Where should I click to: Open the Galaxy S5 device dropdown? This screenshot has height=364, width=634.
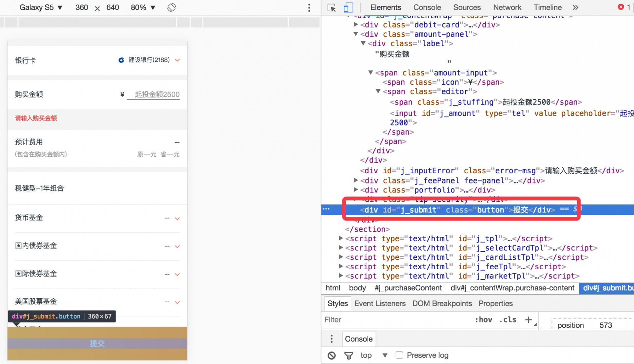[x=41, y=7]
